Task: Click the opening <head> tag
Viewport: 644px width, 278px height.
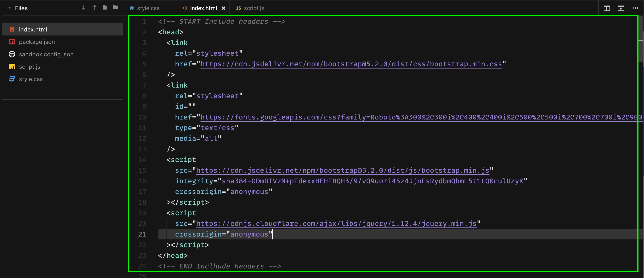Action: coord(170,32)
